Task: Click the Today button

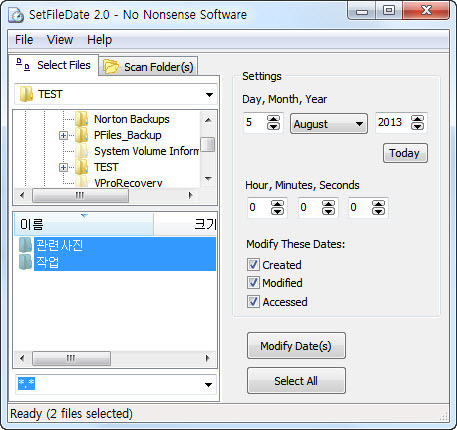Action: click(x=405, y=153)
